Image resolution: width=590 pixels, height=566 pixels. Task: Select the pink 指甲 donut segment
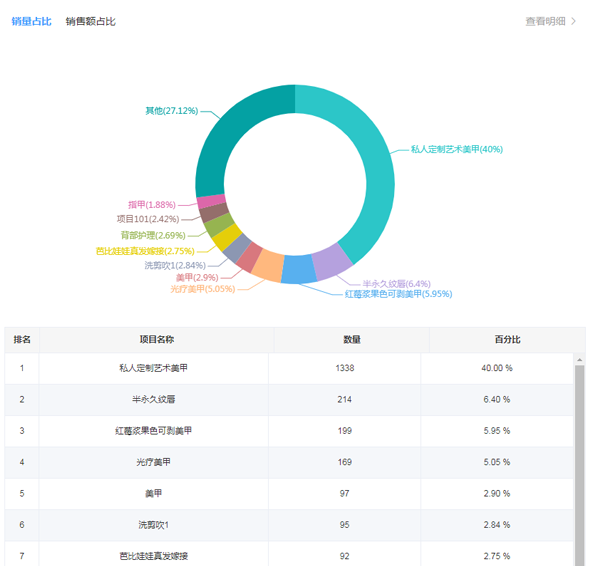pyautogui.click(x=211, y=201)
